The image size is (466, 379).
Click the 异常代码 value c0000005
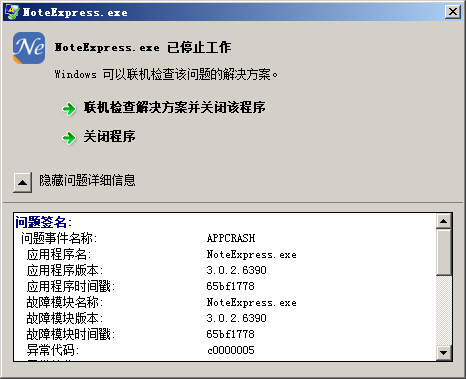[x=231, y=350]
